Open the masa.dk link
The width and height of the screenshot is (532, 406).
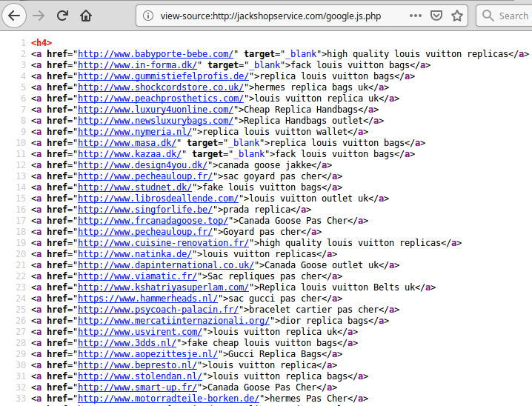pyautogui.click(x=127, y=143)
